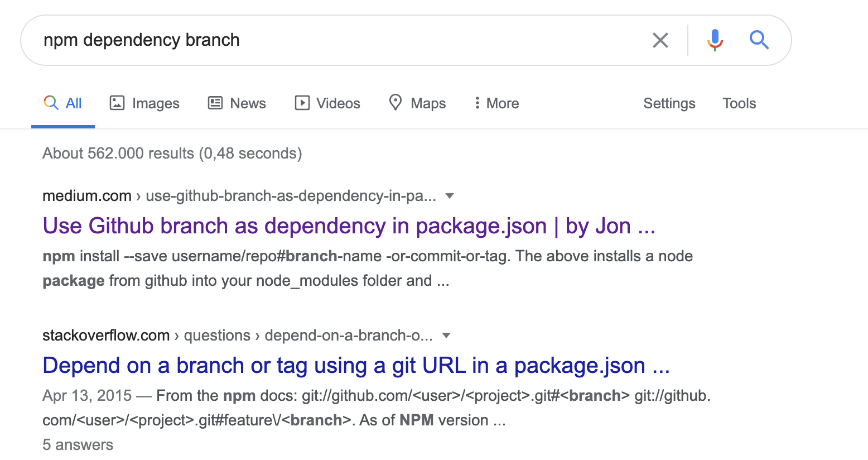Image resolution: width=868 pixels, height=460 pixels.
Task: Click the three-dot More icon
Action: [477, 103]
